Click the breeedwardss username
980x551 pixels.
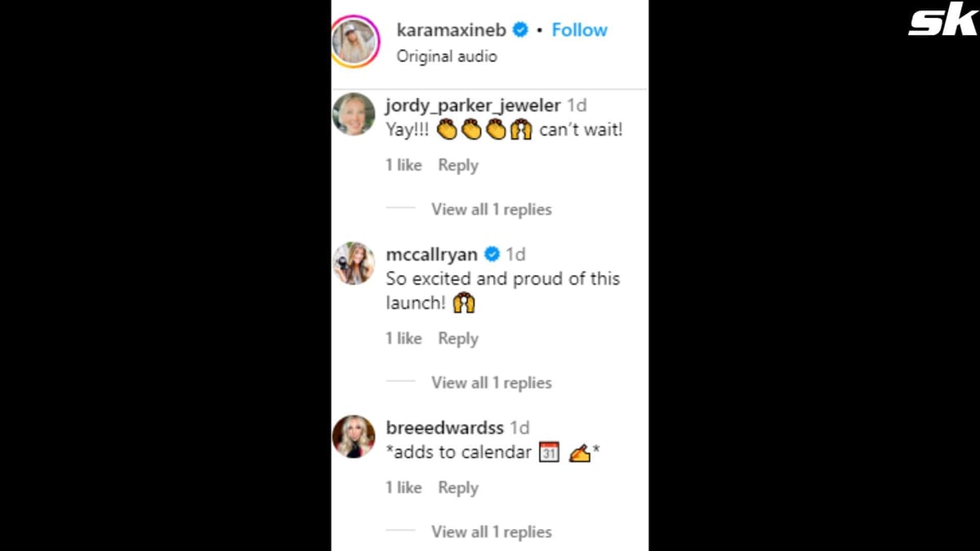444,428
